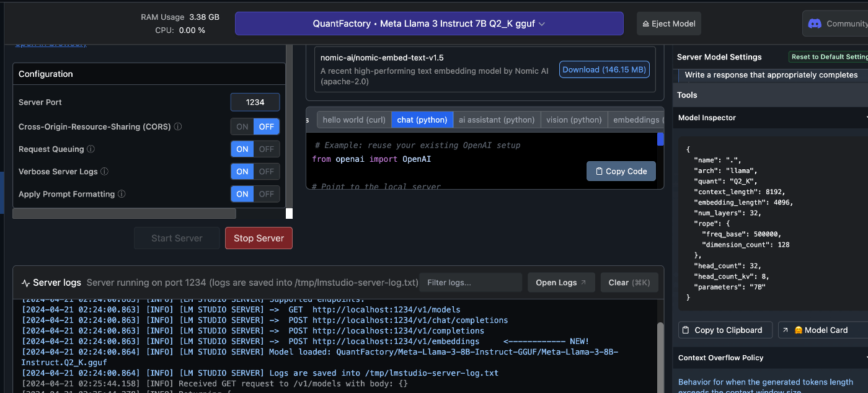This screenshot has height=393, width=868.
Task: Click the Start Server button
Action: pyautogui.click(x=177, y=238)
